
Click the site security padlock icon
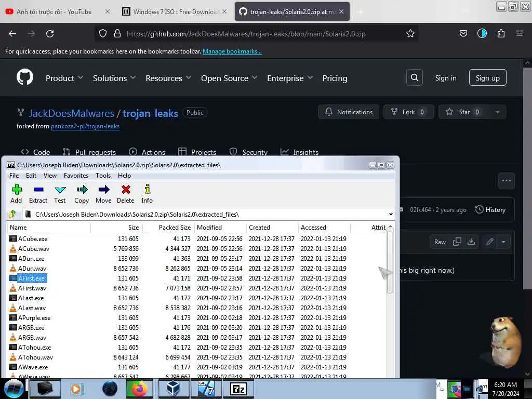tap(117, 33)
